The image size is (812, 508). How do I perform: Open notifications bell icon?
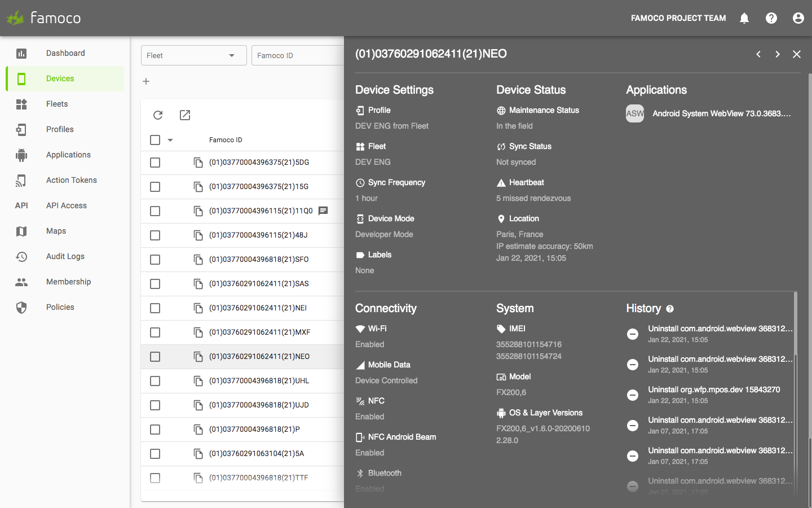pos(744,18)
